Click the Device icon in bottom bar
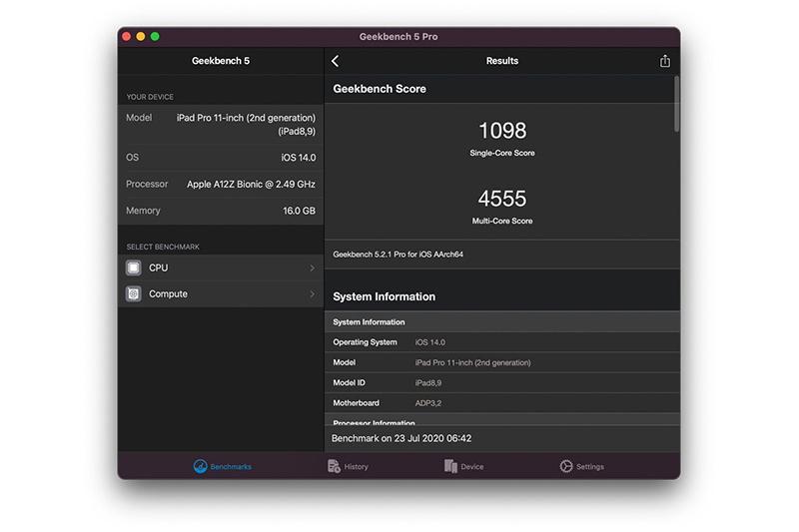Image resolution: width=799 pixels, height=532 pixels. click(450, 466)
